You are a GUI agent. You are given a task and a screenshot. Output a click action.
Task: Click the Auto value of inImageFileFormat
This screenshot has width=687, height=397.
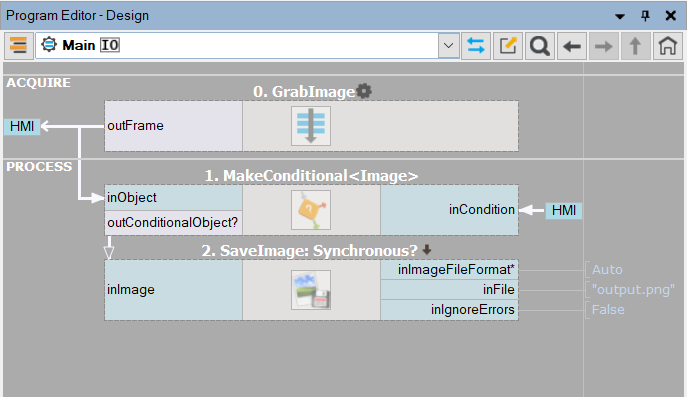[x=607, y=269]
